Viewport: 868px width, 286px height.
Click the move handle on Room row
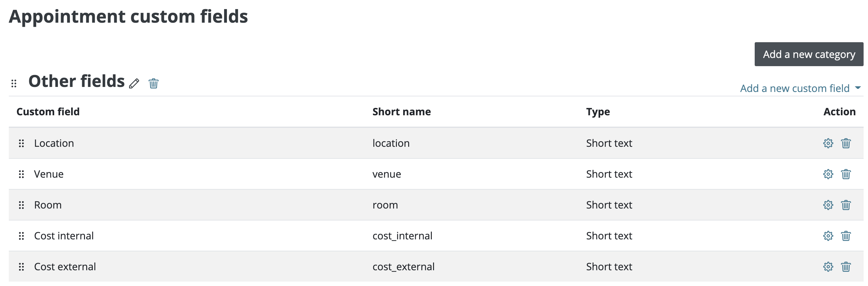point(21,205)
